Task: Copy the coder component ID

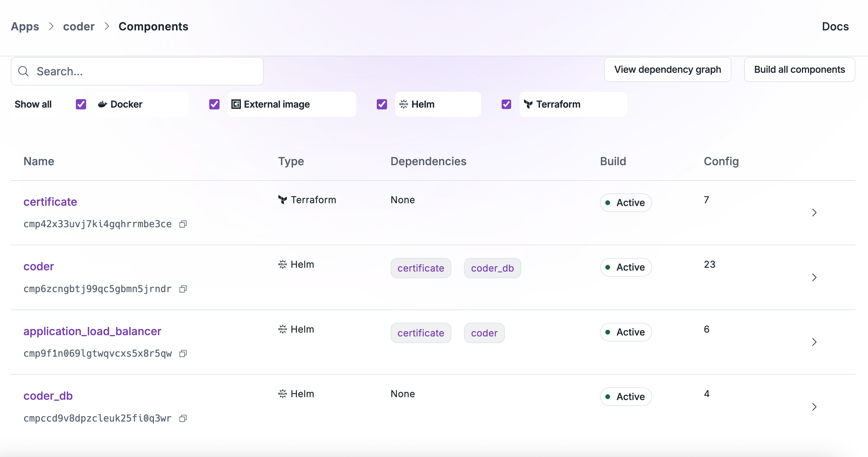Action: [183, 289]
